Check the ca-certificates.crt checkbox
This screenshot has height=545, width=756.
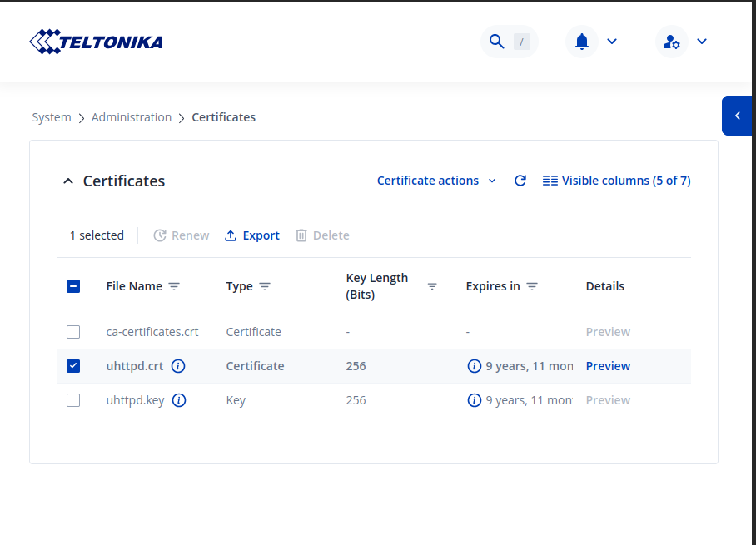click(73, 332)
